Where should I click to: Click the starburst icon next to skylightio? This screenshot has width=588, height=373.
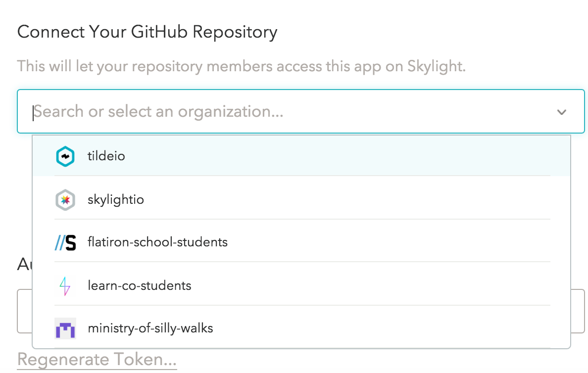pos(65,199)
